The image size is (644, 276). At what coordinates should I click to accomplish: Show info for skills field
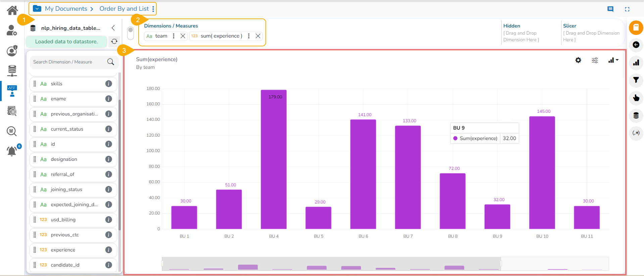pos(109,84)
